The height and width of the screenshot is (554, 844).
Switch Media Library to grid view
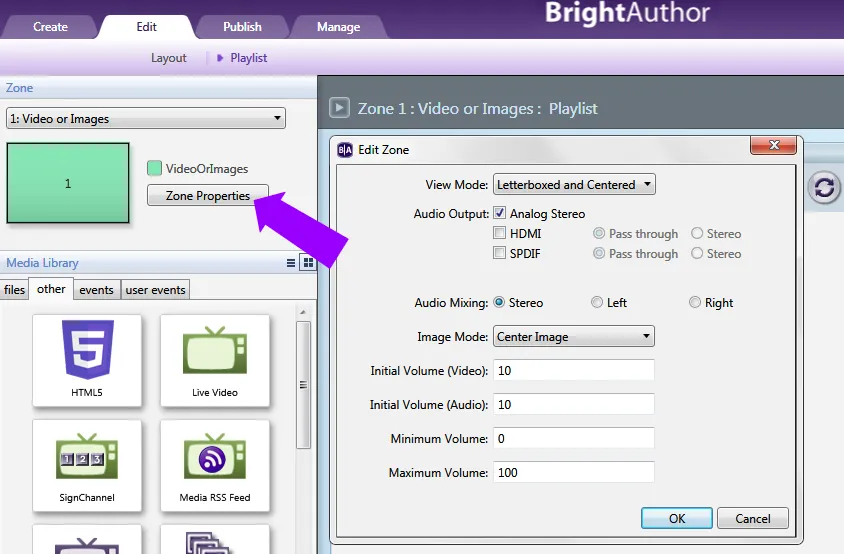[x=308, y=263]
